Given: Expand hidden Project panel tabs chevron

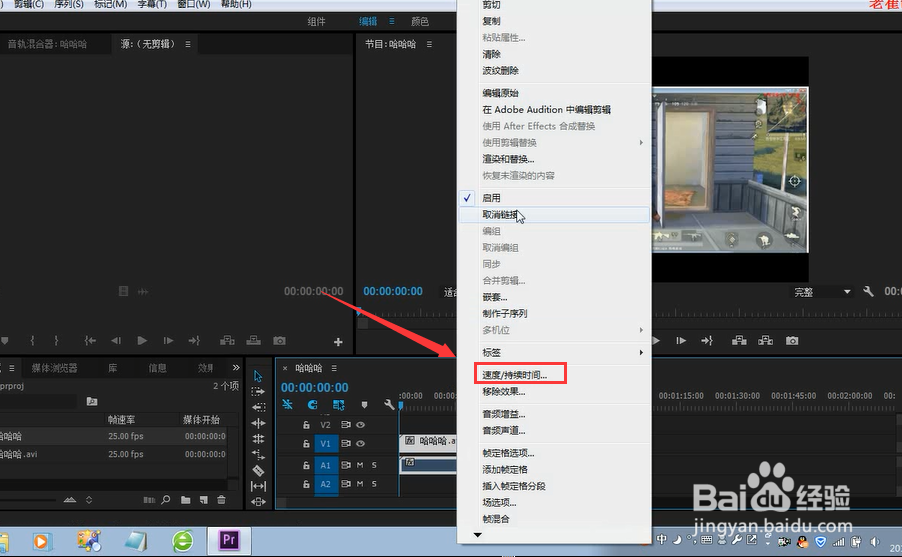Looking at the screenshot, I should click(x=236, y=367).
